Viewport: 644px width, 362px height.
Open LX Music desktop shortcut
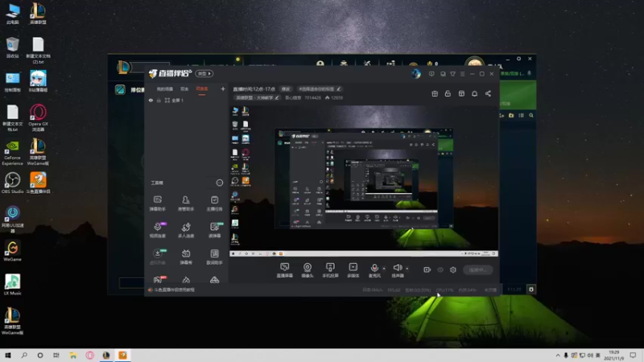pos(12,285)
